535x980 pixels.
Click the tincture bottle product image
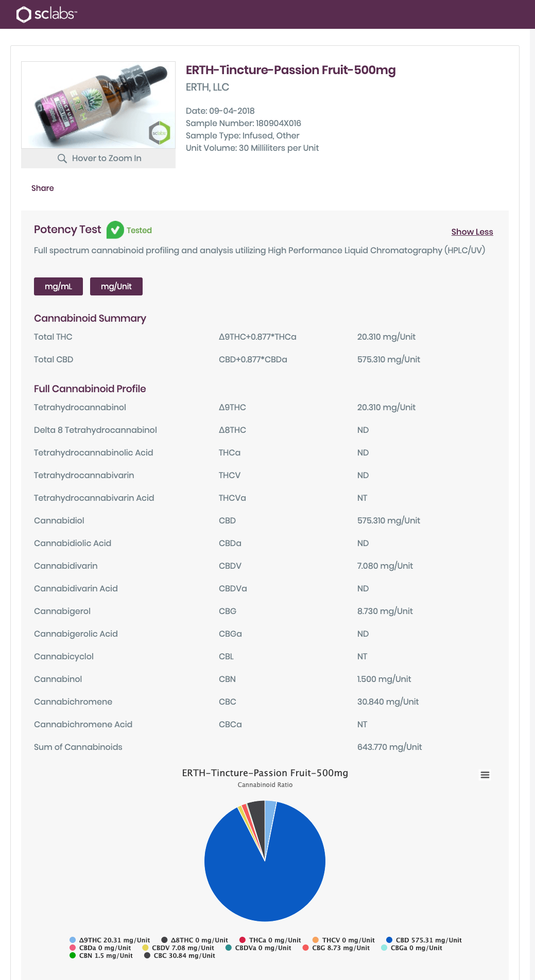[x=98, y=104]
